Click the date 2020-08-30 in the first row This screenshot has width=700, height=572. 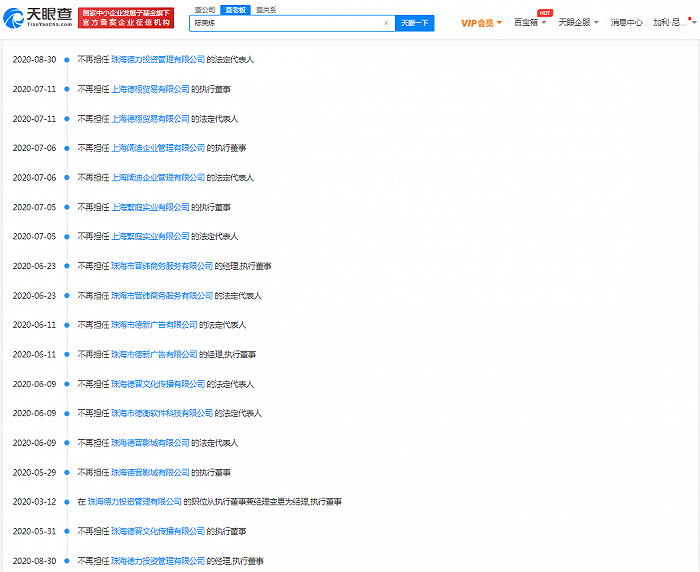34,59
